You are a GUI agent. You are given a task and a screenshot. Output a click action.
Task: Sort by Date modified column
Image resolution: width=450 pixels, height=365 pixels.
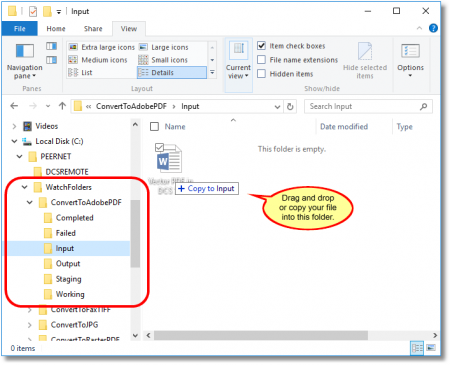(x=344, y=127)
